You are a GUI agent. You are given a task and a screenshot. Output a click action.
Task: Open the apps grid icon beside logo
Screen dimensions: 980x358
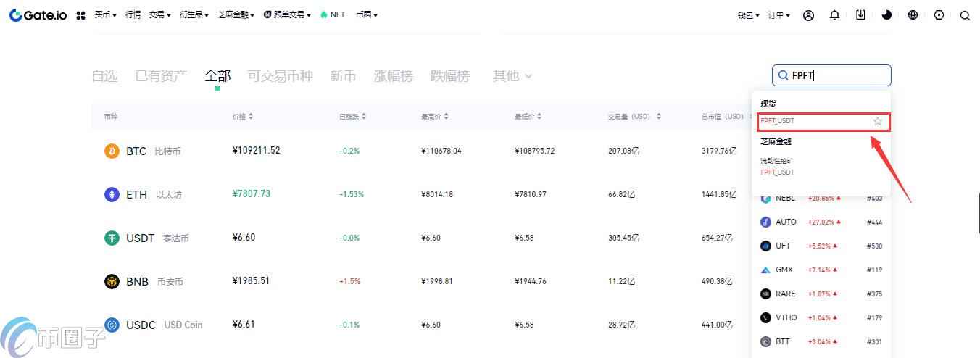coord(80,15)
